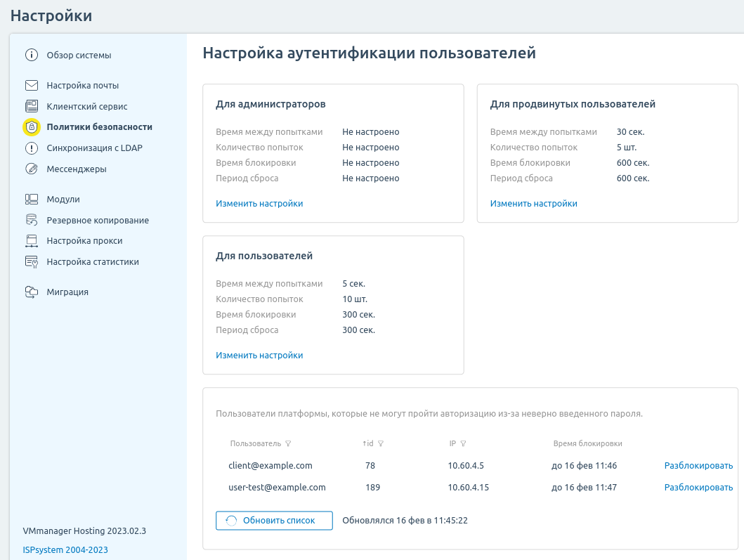Click the security policies shield icon
Image resolution: width=744 pixels, height=560 pixels.
tap(32, 126)
